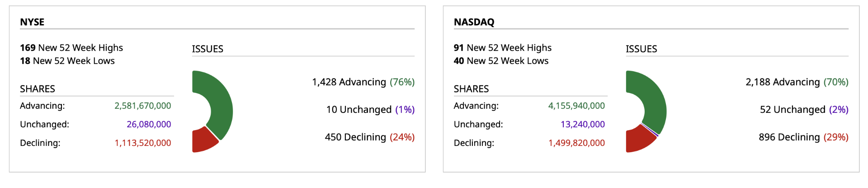Click NASDAQ advancing shares value 4,155,940,000
The height and width of the screenshot is (188, 868).
576,106
